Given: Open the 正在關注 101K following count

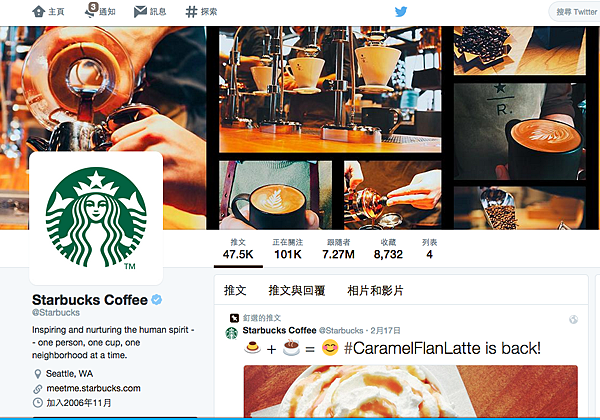Looking at the screenshot, I should [288, 249].
